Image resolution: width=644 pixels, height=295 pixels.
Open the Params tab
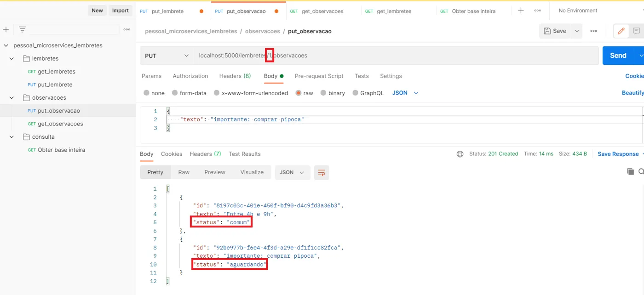click(x=151, y=76)
